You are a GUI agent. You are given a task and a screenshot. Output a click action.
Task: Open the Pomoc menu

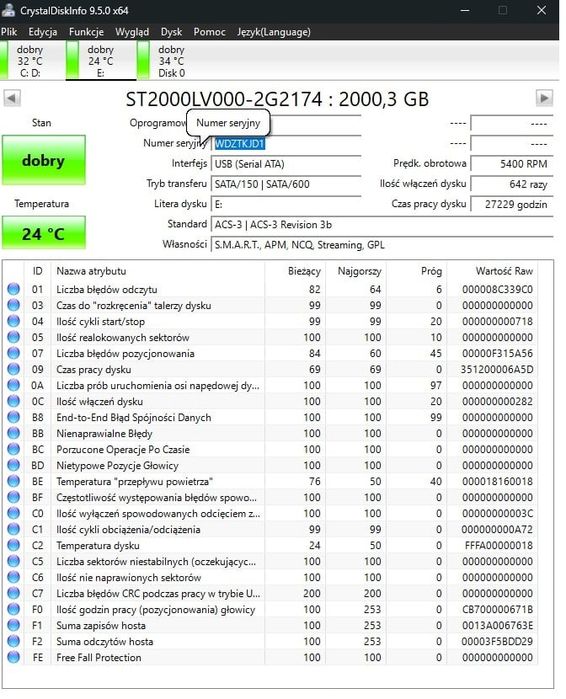point(209,32)
